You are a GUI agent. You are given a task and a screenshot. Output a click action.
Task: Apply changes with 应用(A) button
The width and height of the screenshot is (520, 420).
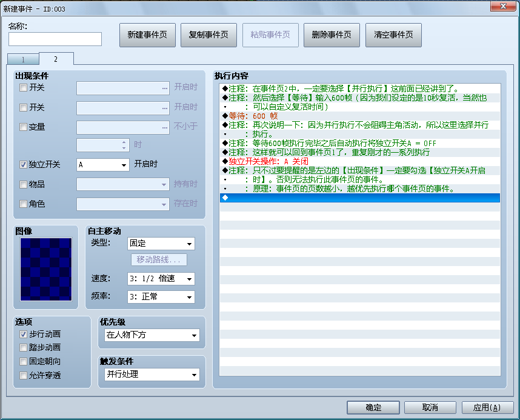pos(487,407)
